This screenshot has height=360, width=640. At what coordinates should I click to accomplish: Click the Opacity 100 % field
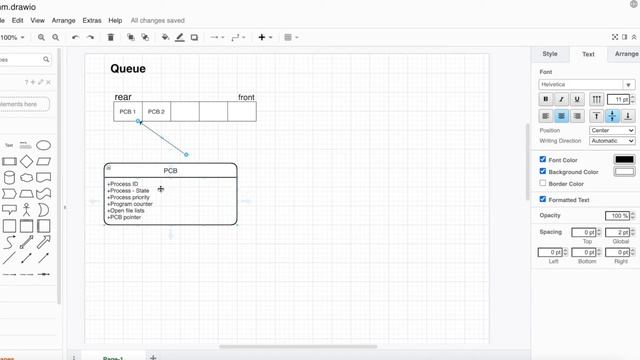pos(617,216)
